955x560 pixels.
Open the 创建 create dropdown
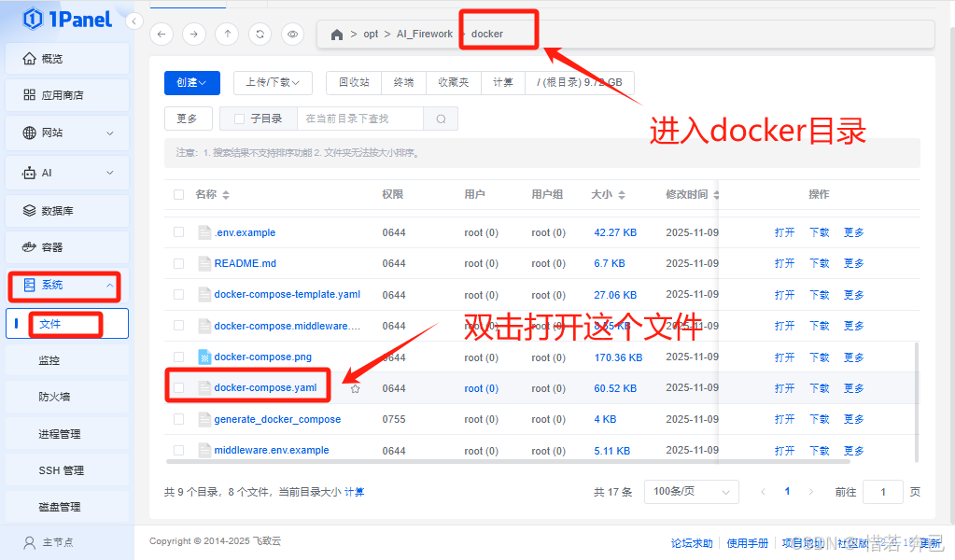pos(192,83)
